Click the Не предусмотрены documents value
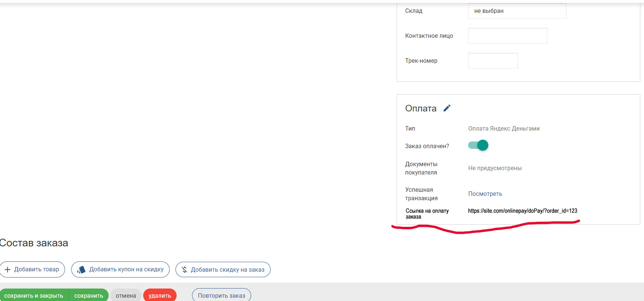This screenshot has width=644, height=301. click(x=495, y=168)
